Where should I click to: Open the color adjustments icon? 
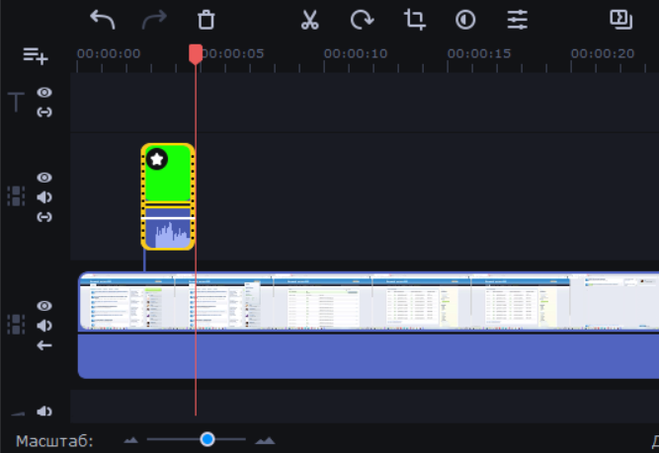click(465, 19)
